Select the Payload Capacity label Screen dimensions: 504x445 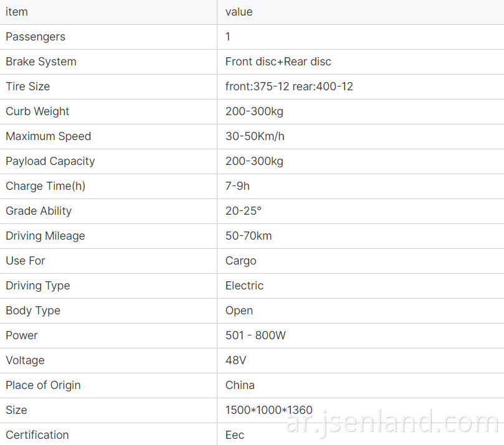coord(50,161)
